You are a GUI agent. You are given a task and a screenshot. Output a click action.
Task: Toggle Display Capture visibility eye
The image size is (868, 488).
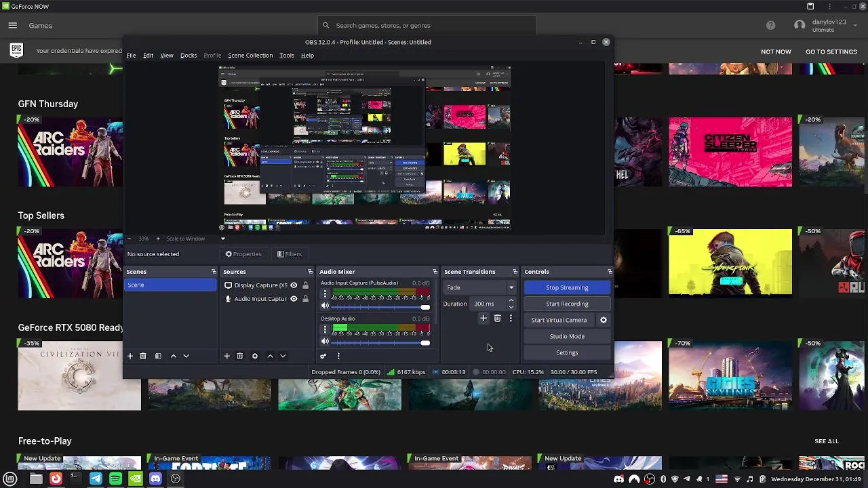tap(294, 285)
